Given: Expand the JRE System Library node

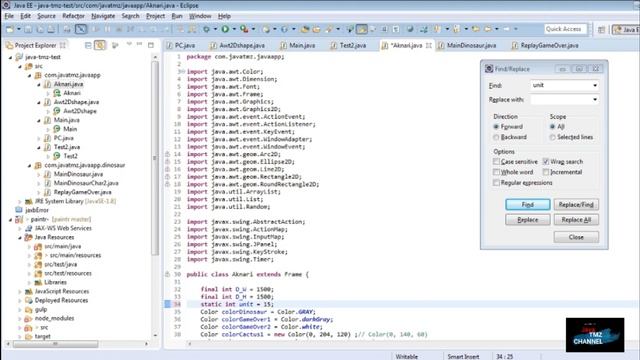Looking at the screenshot, I should coord(20,201).
